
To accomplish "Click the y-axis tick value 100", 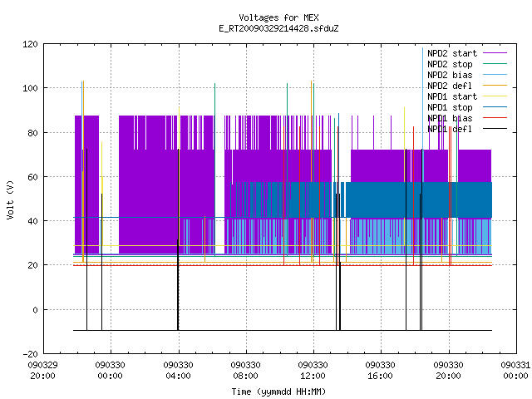I will (30, 88).
